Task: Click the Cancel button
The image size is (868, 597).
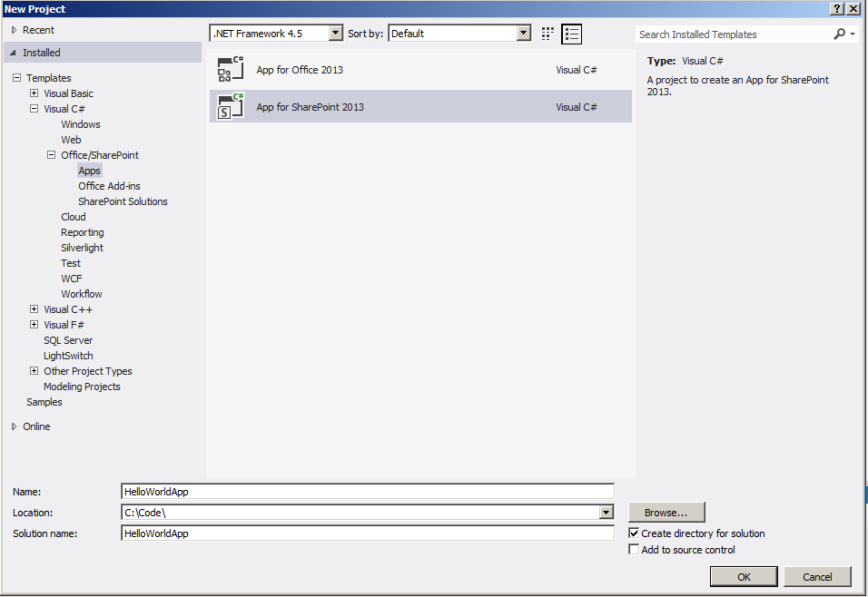Action: 817,576
